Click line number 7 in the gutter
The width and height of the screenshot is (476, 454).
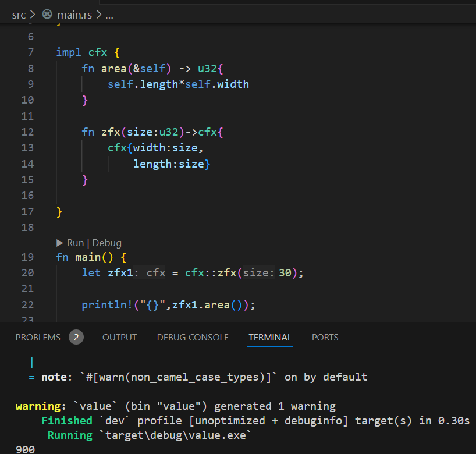click(31, 52)
